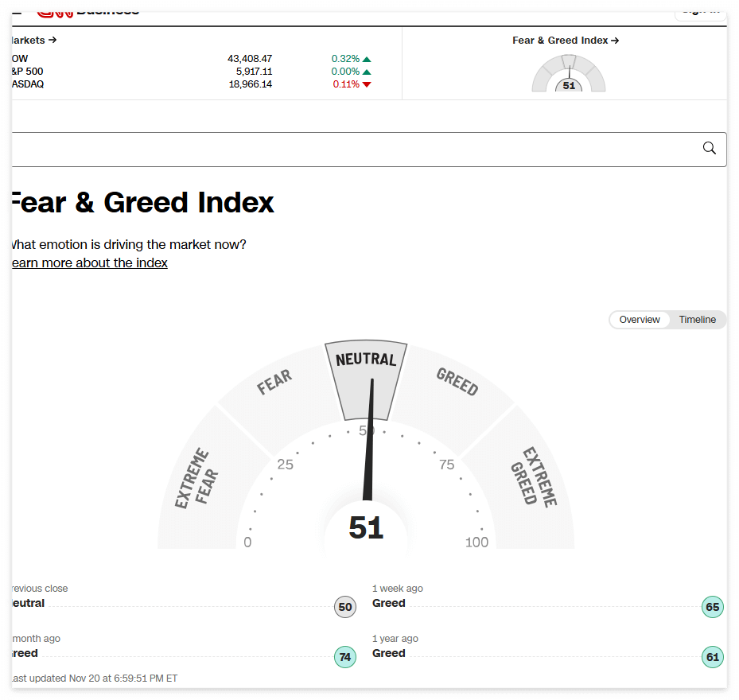Select the Overview tab

click(x=640, y=320)
